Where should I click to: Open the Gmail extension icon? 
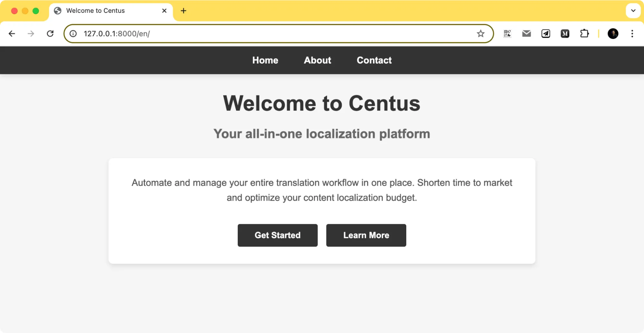point(526,33)
